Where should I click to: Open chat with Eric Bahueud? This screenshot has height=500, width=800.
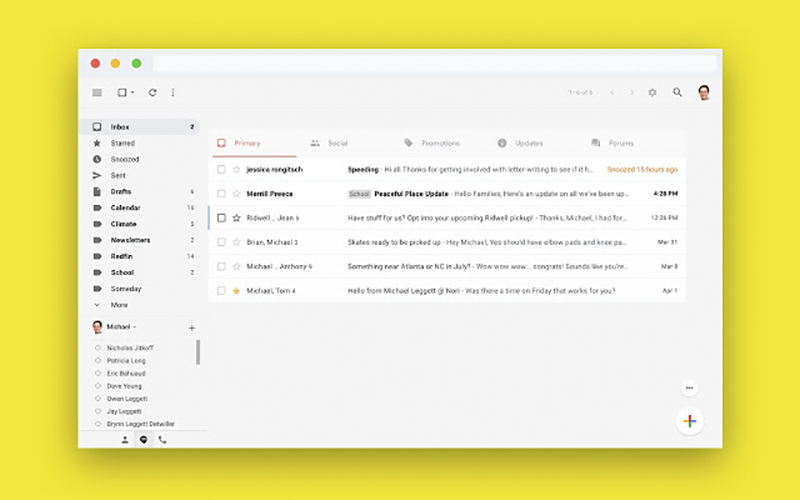pyautogui.click(x=126, y=373)
